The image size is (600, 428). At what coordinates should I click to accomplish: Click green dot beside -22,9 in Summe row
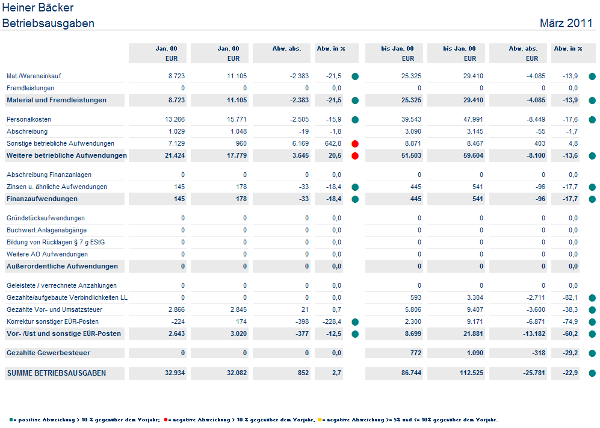point(592,373)
